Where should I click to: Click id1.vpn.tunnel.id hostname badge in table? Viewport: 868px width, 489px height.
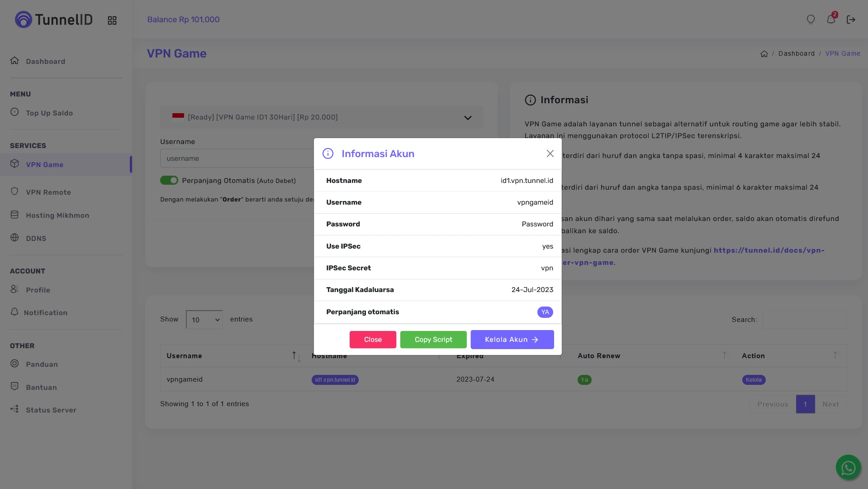(335, 380)
